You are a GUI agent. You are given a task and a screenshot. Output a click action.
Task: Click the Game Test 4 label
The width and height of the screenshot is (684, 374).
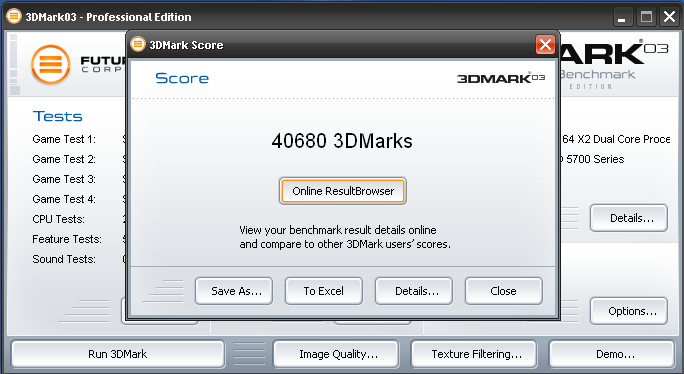point(64,199)
